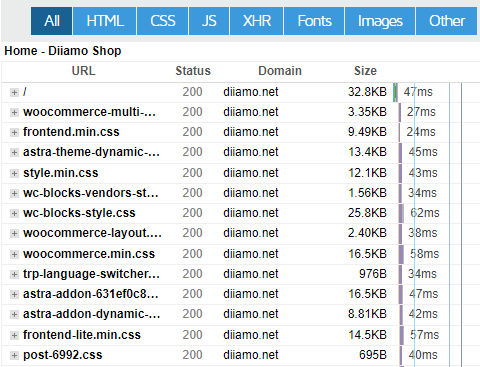Open the frontend.min.css URL entry
The height and width of the screenshot is (367, 480).
(x=71, y=132)
